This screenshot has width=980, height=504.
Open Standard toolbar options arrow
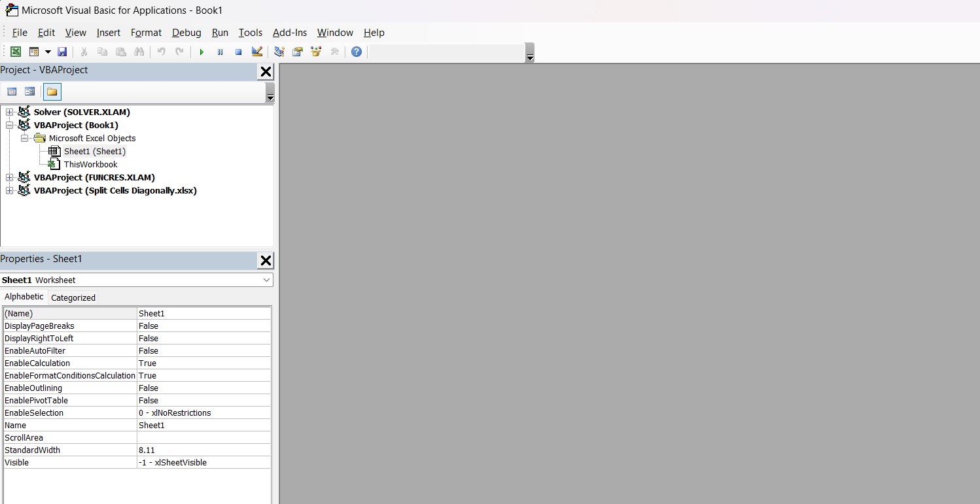[x=530, y=52]
